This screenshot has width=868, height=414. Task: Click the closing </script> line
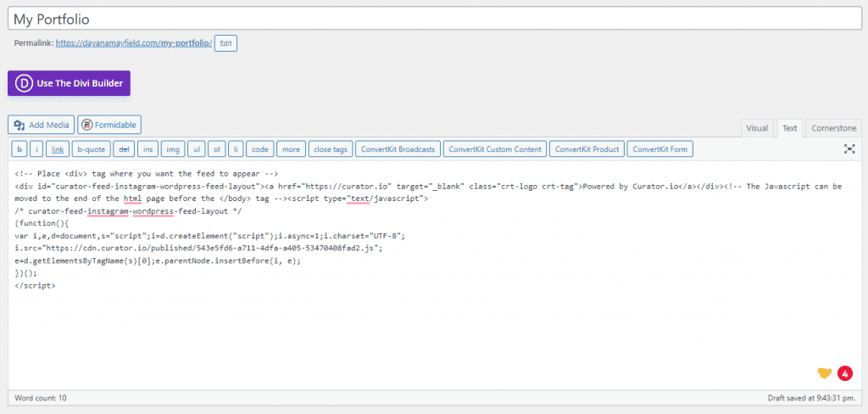click(x=35, y=286)
